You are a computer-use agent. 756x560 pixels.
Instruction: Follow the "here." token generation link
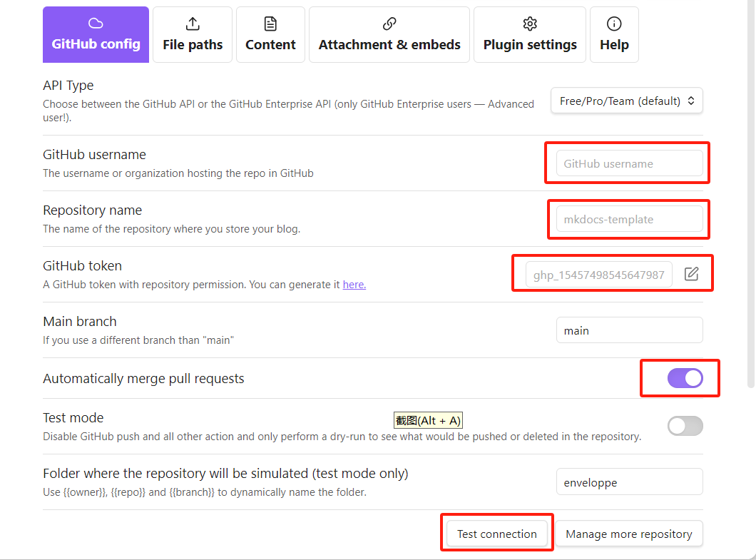[354, 285]
